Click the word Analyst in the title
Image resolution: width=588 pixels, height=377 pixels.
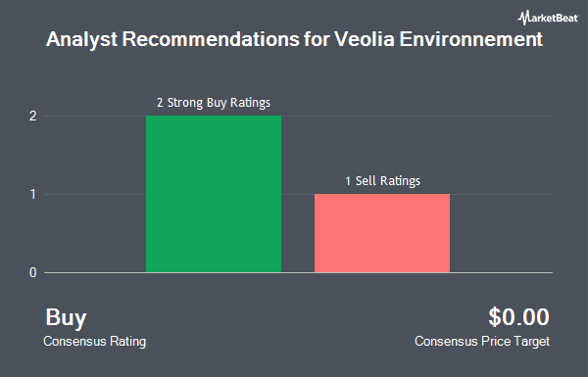[81, 39]
